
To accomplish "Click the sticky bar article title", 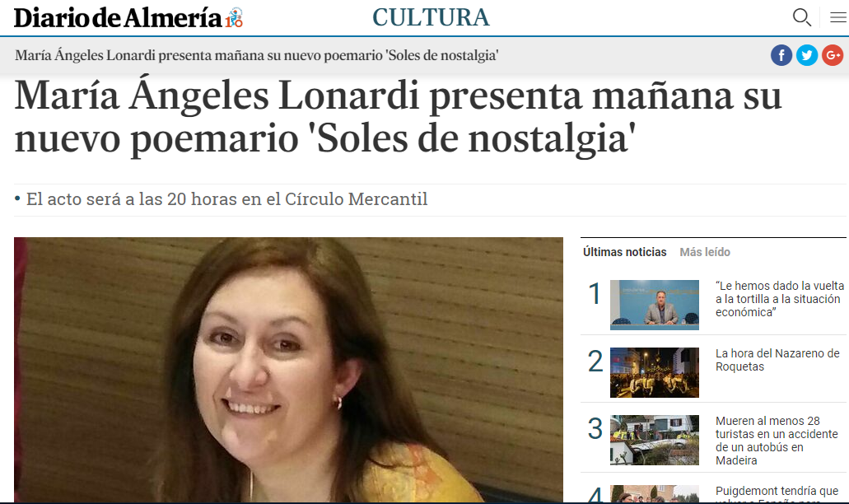I will point(257,55).
